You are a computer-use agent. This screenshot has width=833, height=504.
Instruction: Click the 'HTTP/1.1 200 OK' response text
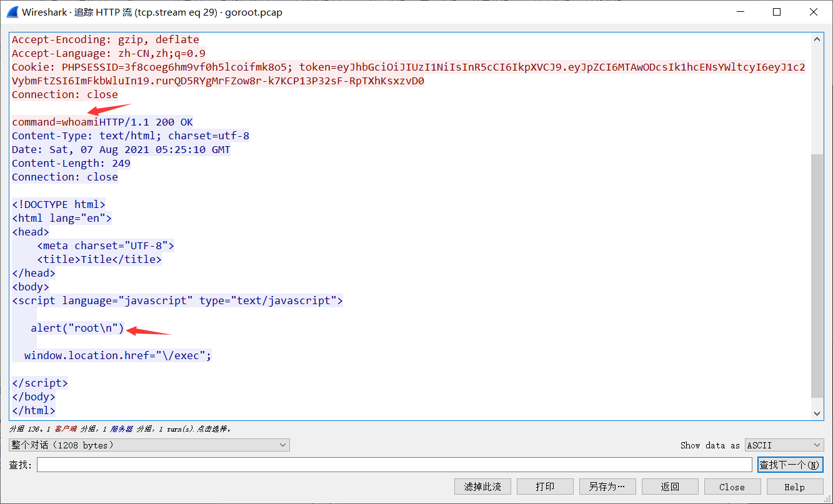pyautogui.click(x=146, y=122)
